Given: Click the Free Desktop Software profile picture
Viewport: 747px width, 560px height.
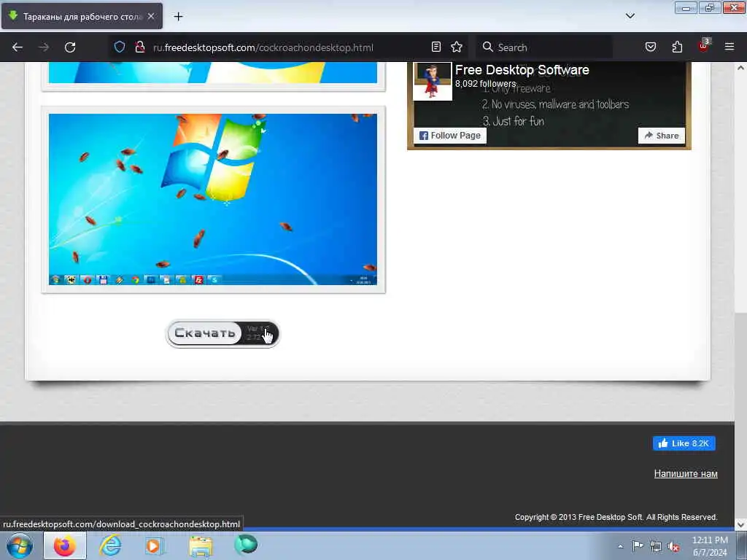Looking at the screenshot, I should click(x=433, y=82).
